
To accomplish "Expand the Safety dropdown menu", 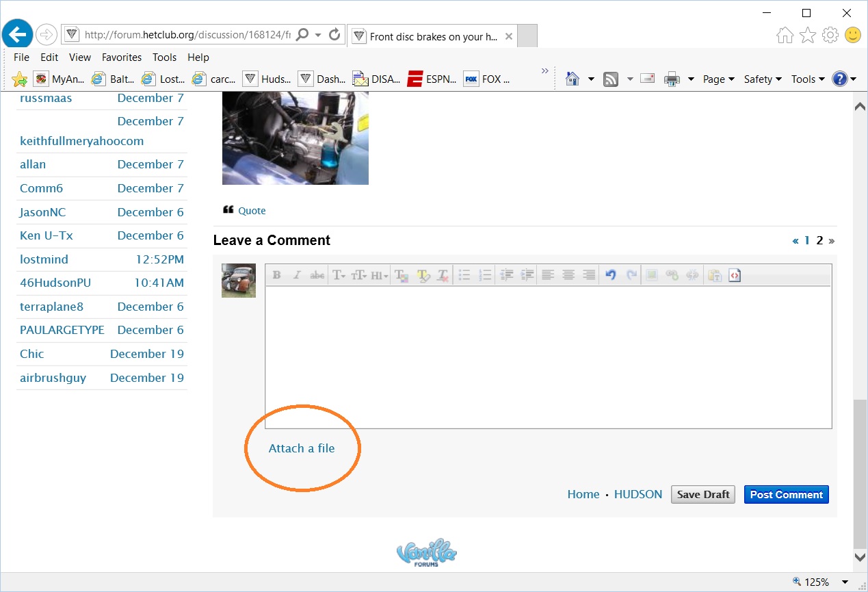I will [x=763, y=79].
